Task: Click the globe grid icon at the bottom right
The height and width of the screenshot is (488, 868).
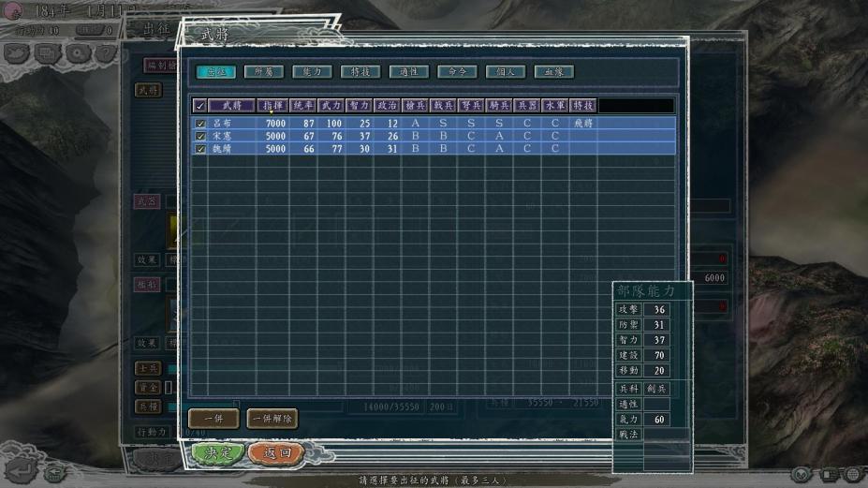Action: click(x=854, y=474)
